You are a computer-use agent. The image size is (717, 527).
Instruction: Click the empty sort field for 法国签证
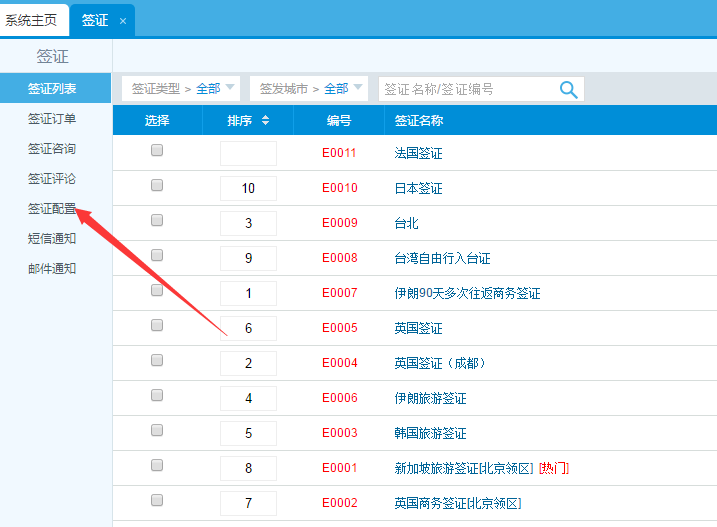248,153
